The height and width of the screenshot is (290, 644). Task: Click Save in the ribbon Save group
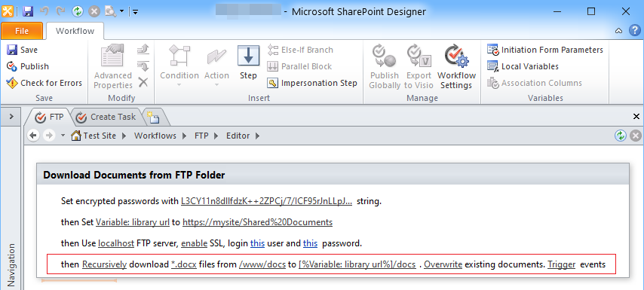23,50
